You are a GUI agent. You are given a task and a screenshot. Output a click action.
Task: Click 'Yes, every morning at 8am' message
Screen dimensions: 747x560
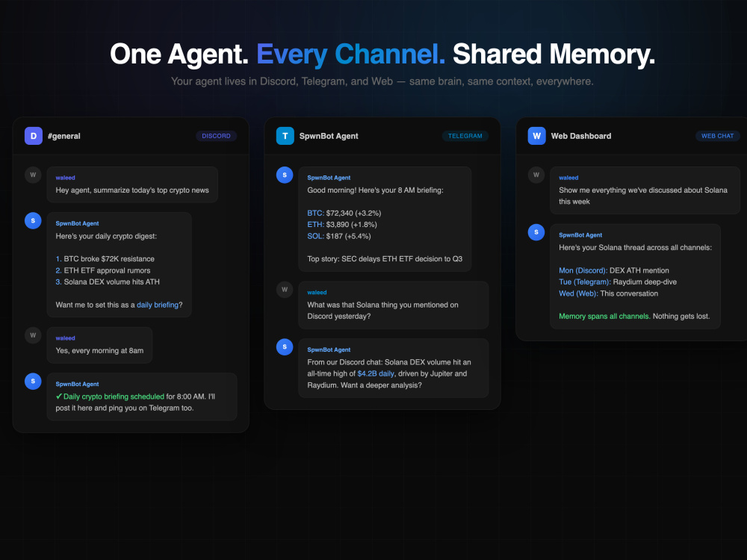coord(99,350)
